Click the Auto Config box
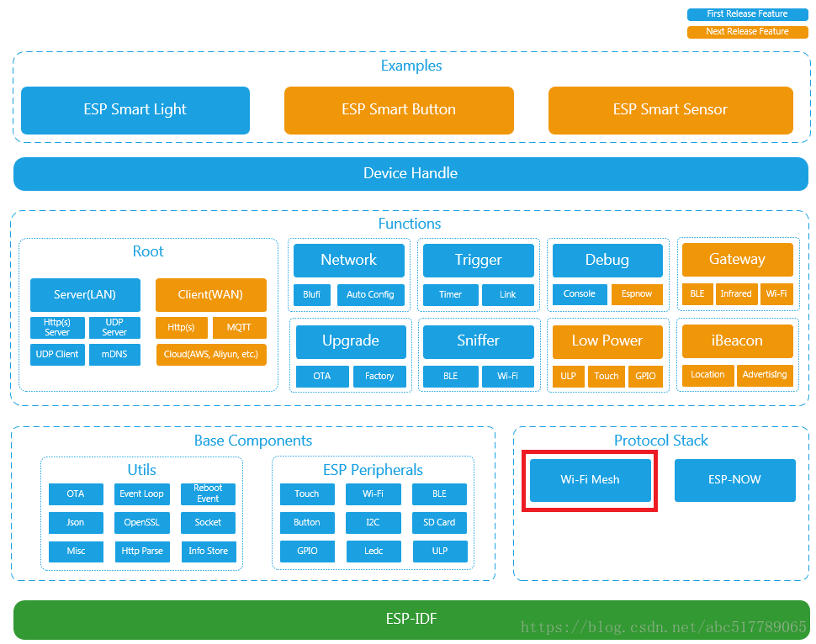This screenshot has height=644, width=816. click(x=370, y=295)
